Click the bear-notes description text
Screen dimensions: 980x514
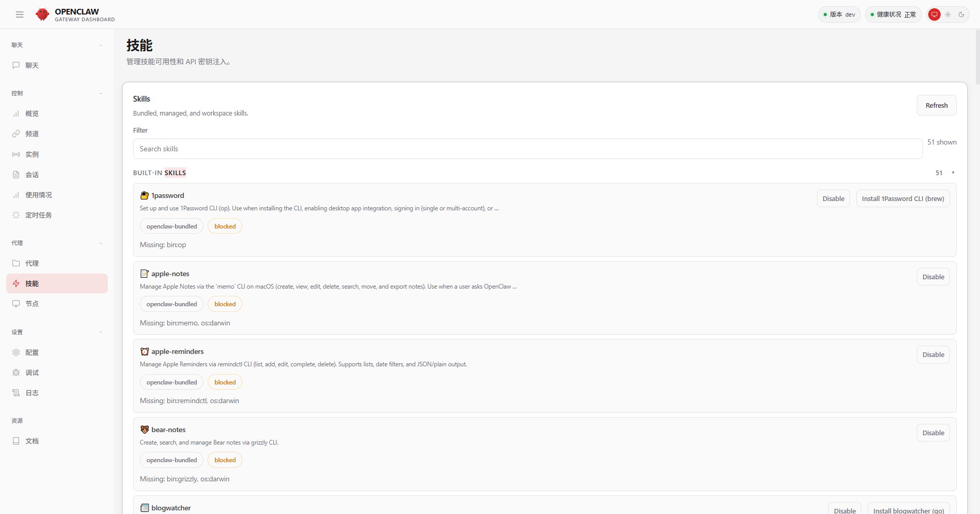tap(209, 442)
